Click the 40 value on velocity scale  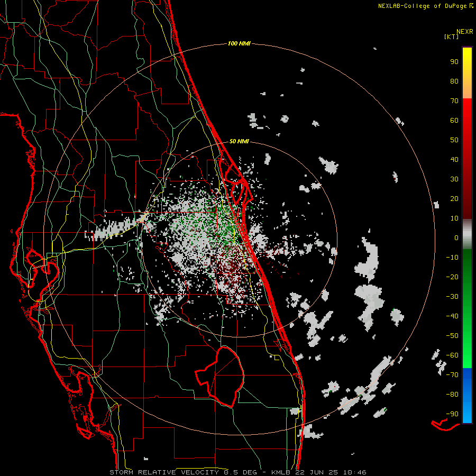(x=454, y=159)
